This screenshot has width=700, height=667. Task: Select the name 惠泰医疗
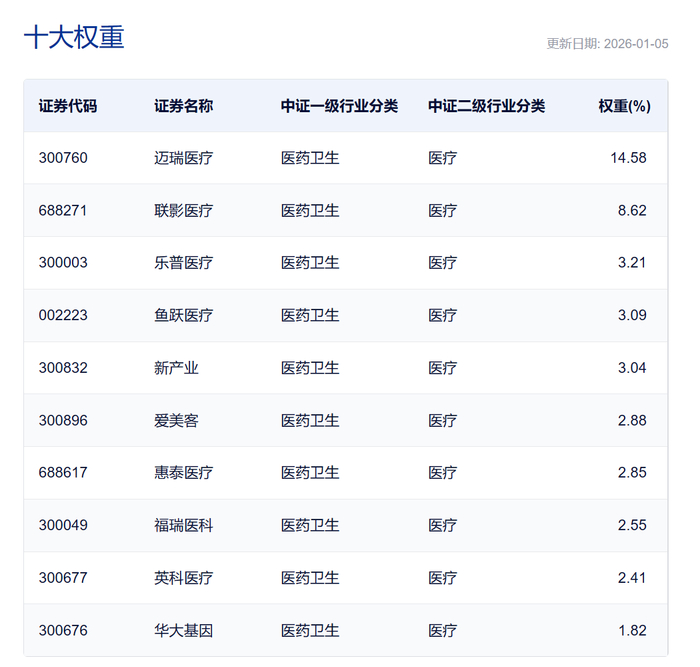(x=183, y=472)
